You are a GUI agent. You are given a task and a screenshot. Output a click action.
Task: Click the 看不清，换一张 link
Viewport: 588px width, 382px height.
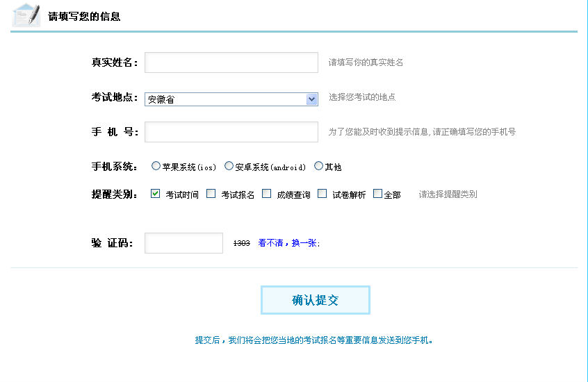coord(288,243)
